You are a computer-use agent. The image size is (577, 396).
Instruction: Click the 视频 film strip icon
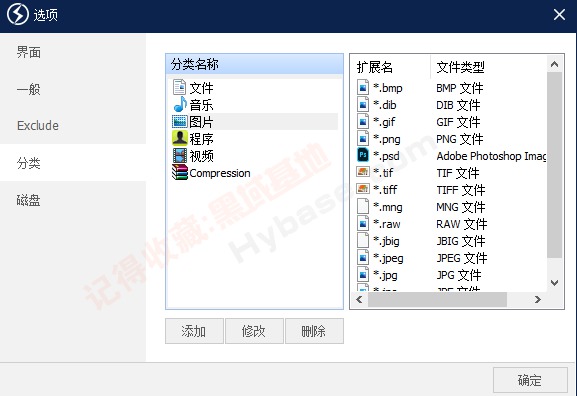tap(180, 156)
